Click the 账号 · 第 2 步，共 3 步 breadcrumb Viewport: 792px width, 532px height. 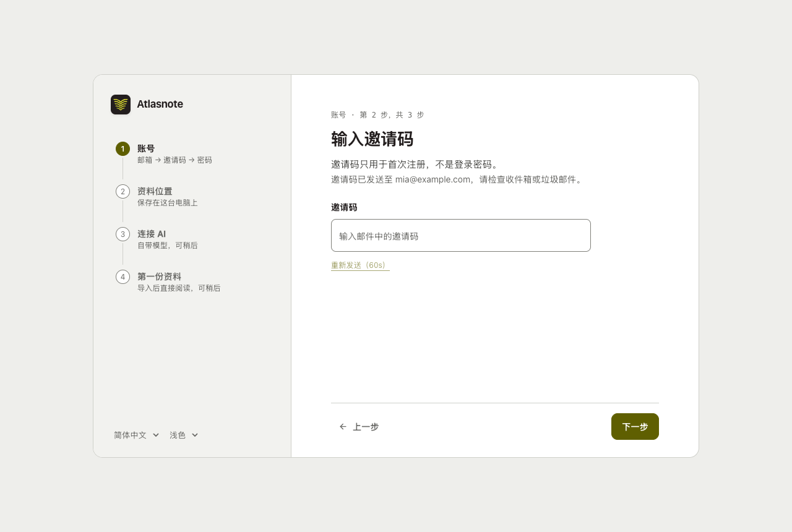coord(377,115)
